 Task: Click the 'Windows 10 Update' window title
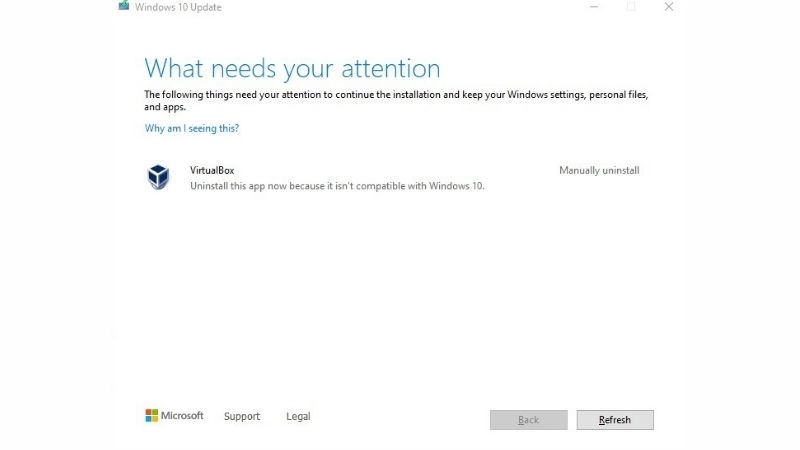178,7
